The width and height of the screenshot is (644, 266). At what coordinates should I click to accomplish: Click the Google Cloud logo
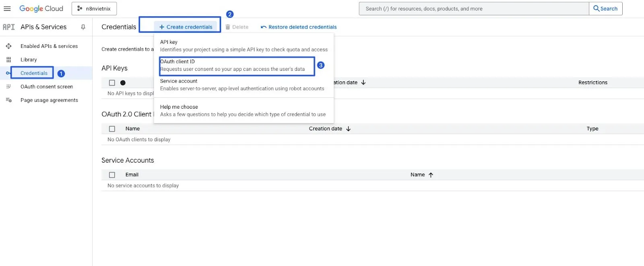41,8
